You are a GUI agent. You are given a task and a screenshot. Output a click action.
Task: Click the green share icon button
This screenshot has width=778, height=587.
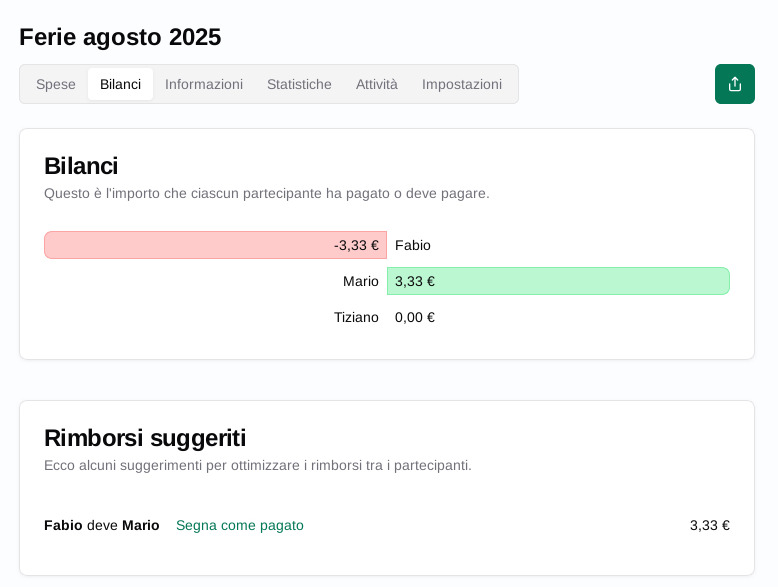click(734, 84)
